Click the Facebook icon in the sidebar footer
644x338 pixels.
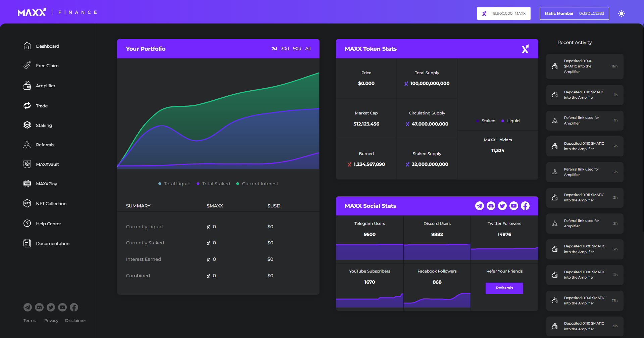74,307
